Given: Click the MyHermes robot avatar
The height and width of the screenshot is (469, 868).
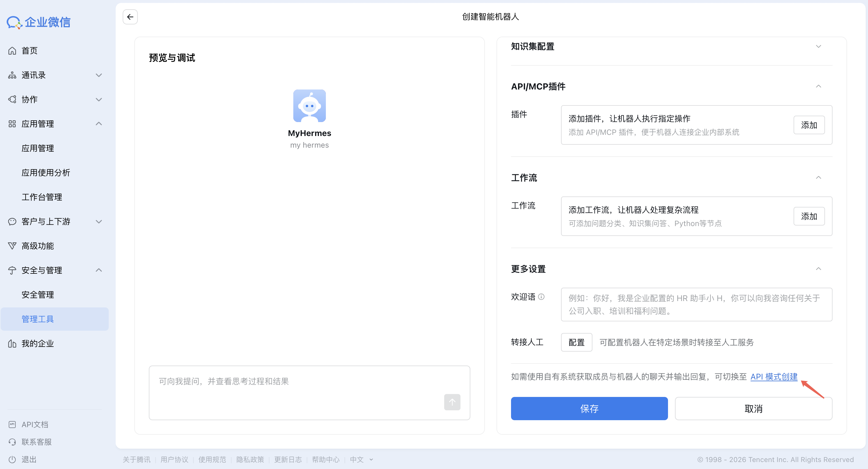Looking at the screenshot, I should tap(309, 106).
